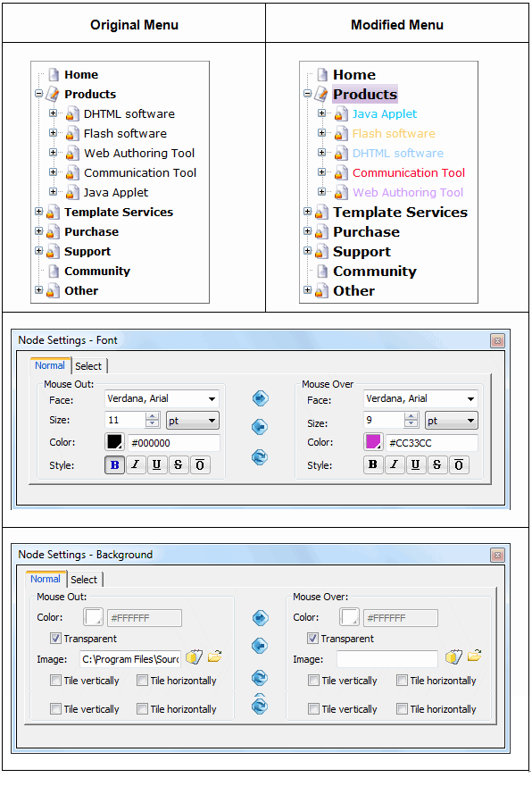Uncheck Transparent under Mouse Over background
This screenshot has height=786, width=532.
coord(312,638)
